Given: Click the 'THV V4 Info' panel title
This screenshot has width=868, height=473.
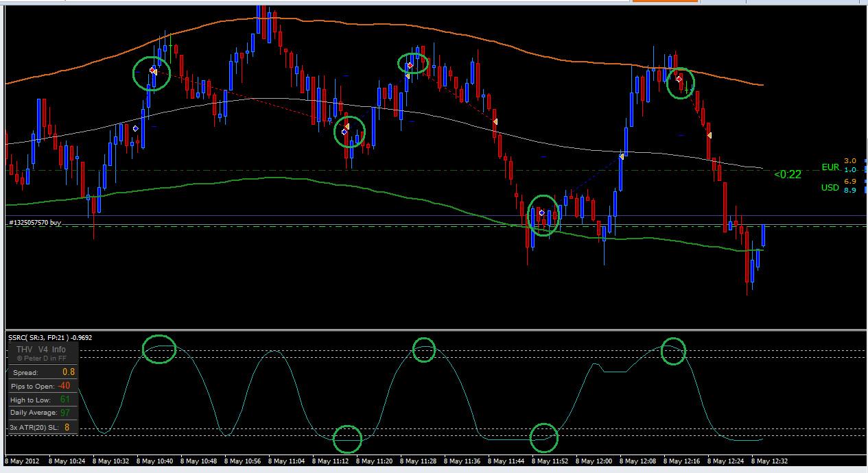Looking at the screenshot, I should pos(41,350).
